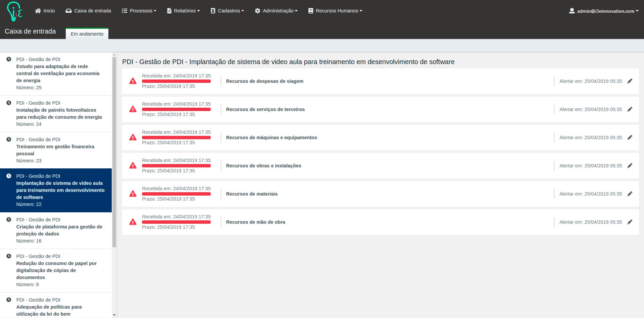Open Adequação de políticas lei do bem process

click(x=56, y=305)
